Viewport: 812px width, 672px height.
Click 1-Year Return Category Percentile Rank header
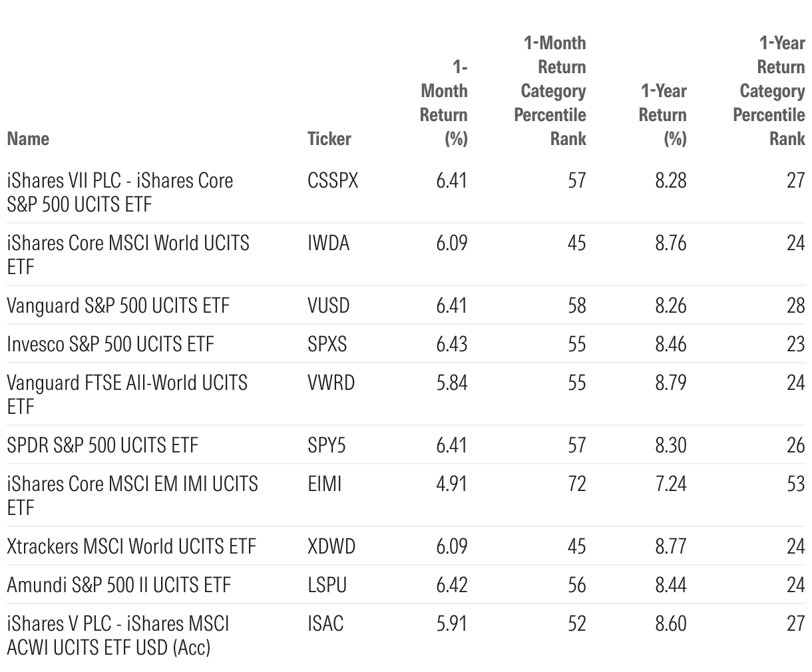[769, 90]
